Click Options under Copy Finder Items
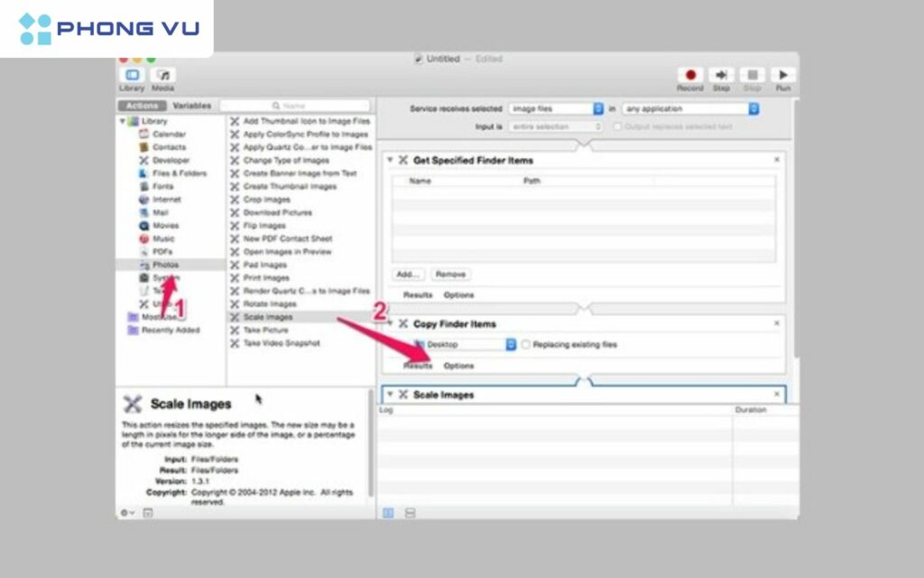The height and width of the screenshot is (578, 924). tap(459, 366)
